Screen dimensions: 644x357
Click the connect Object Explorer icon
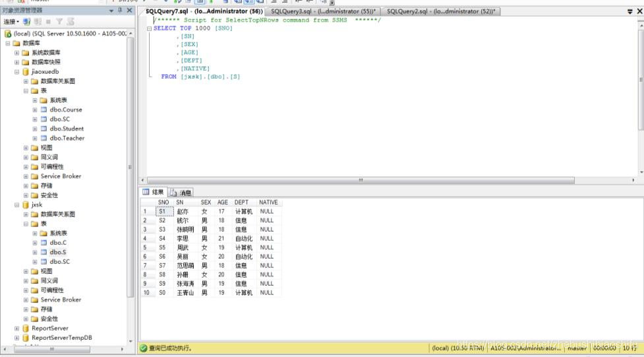point(27,22)
